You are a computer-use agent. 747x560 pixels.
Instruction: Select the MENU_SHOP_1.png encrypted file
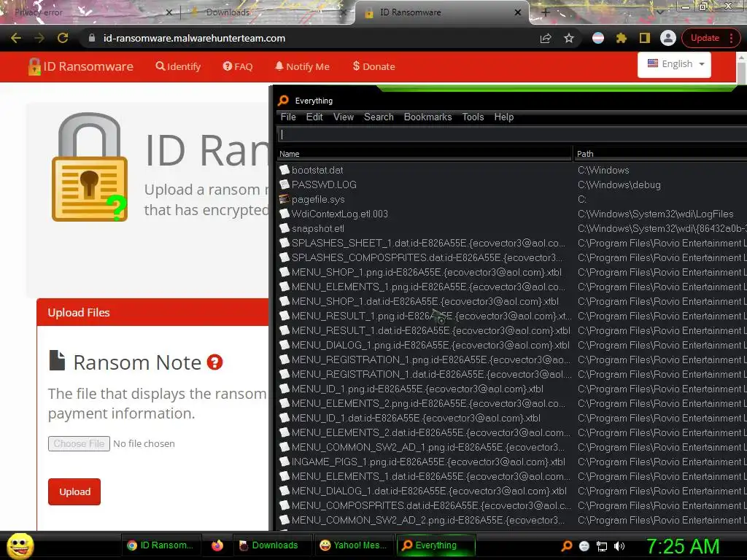point(512,273)
